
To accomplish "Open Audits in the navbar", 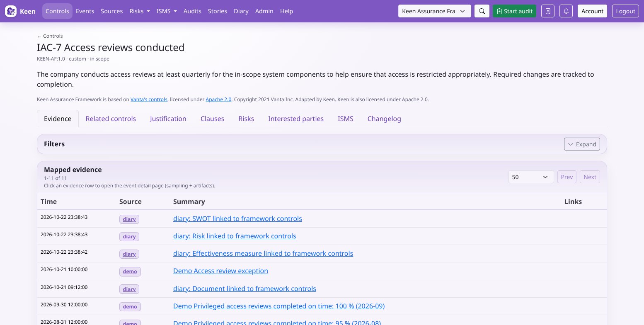I will click(192, 11).
